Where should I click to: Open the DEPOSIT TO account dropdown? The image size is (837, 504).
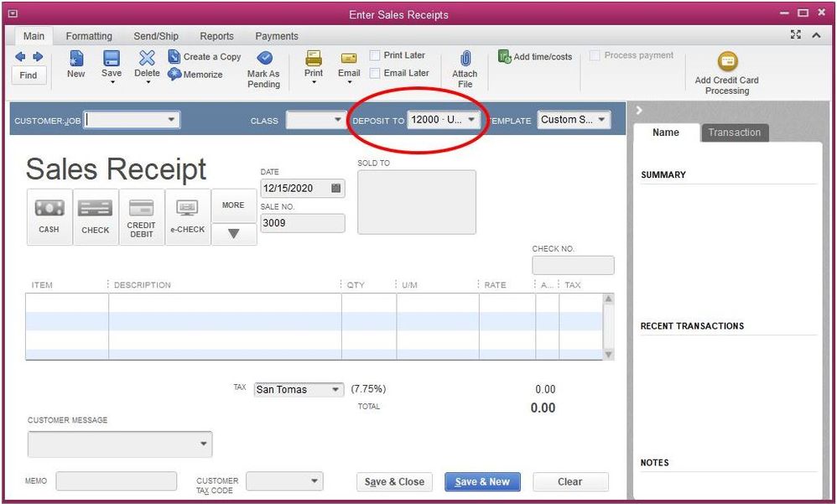(x=472, y=120)
